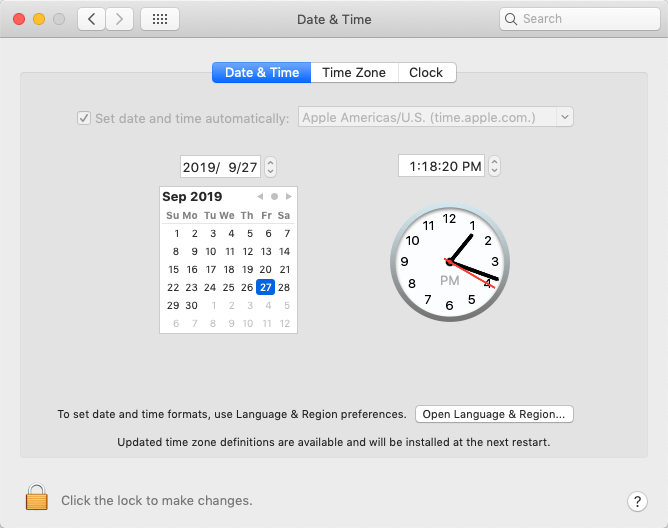Select September 20 in the calendar
The image size is (668, 528).
pyautogui.click(x=265, y=269)
